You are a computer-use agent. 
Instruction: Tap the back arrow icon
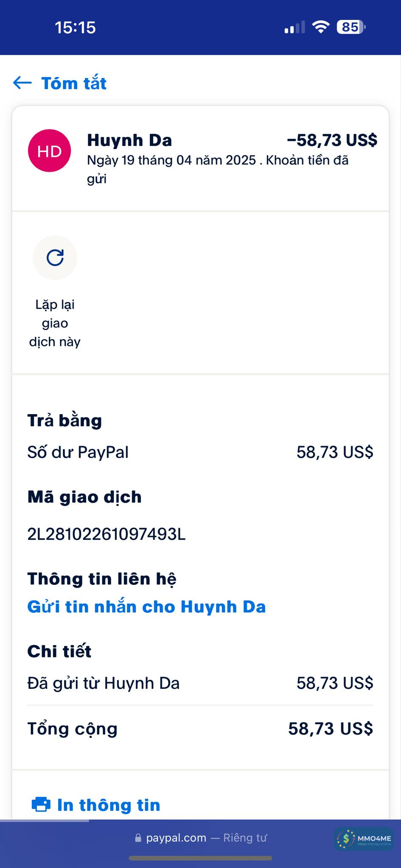[x=22, y=83]
